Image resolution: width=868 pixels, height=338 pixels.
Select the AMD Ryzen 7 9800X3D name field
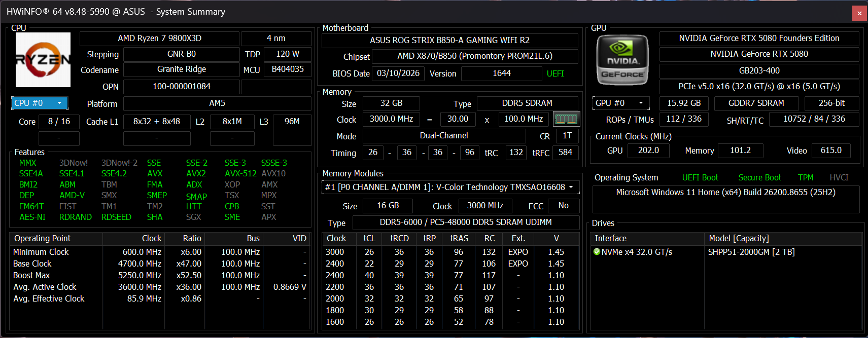click(159, 39)
